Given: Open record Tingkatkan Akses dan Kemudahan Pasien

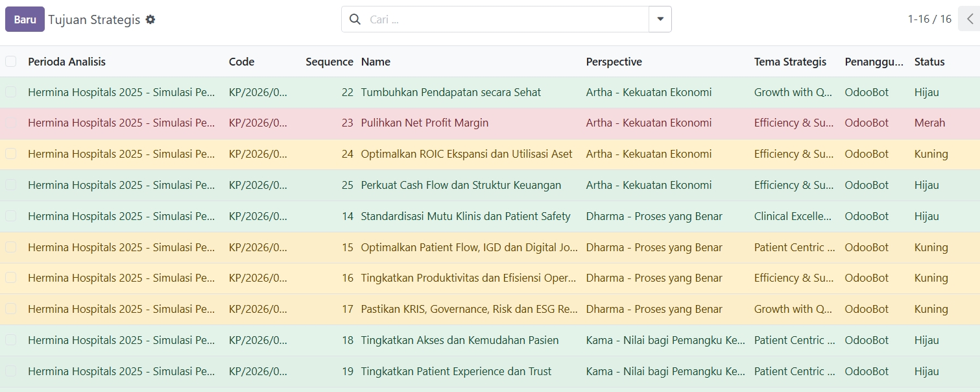Looking at the screenshot, I should click(460, 340).
